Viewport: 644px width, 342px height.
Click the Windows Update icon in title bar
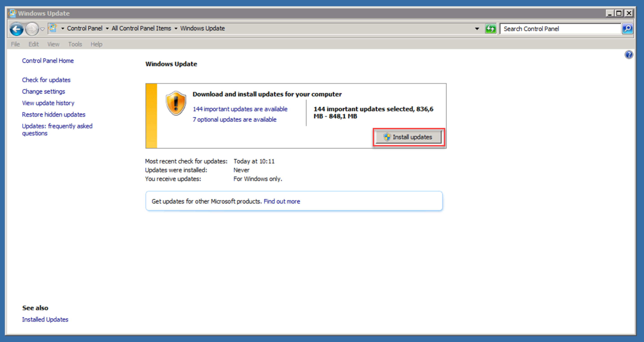click(x=12, y=13)
